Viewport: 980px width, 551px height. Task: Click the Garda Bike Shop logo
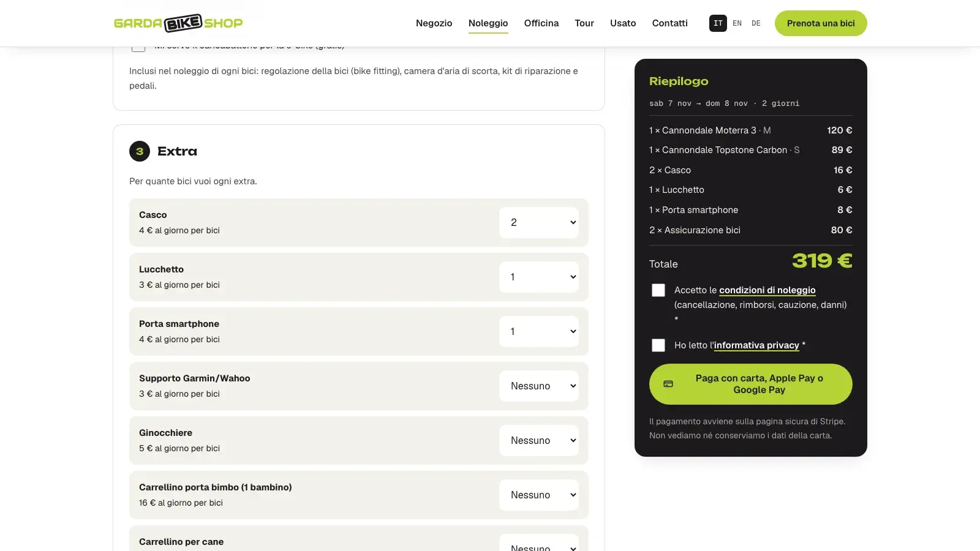[x=178, y=23]
